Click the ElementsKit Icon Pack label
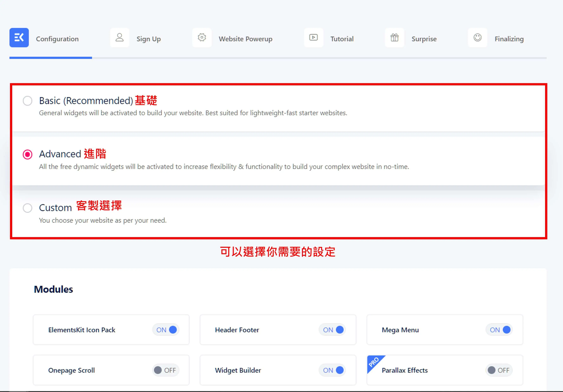This screenshot has width=563, height=392. click(x=82, y=330)
